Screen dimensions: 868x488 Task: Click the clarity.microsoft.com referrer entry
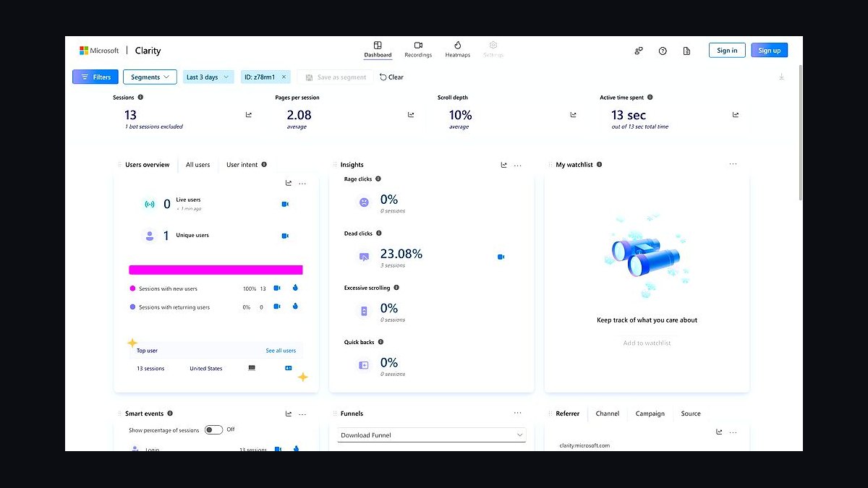585,445
